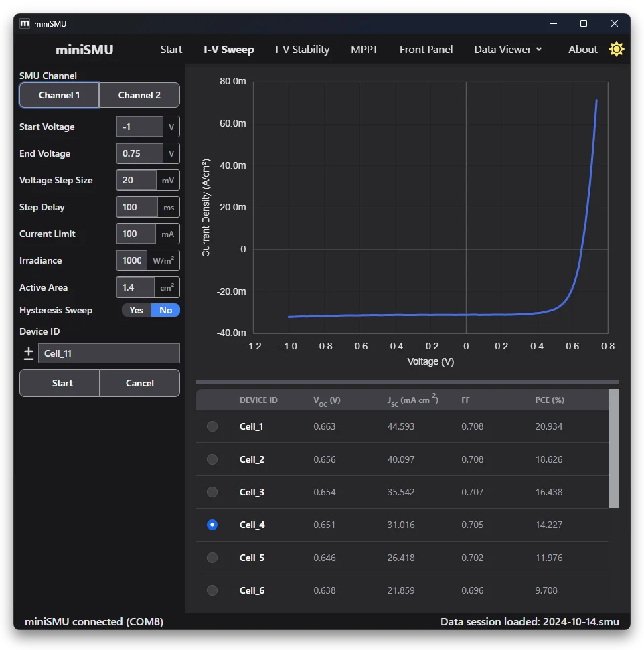Click the Cell_1 device name
This screenshot has height=650, width=644.
pos(251,426)
